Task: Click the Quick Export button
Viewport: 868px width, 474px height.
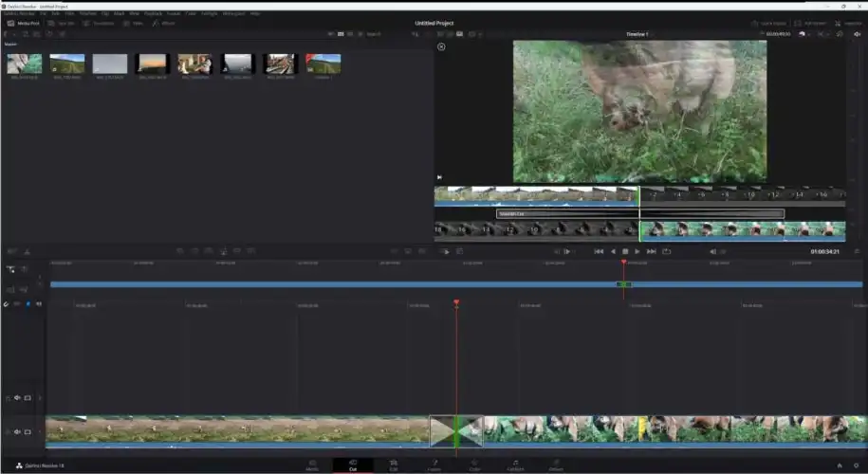Action: [766, 23]
